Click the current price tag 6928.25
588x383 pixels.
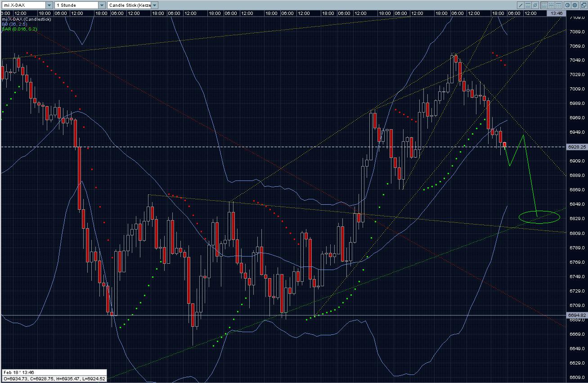click(x=577, y=147)
